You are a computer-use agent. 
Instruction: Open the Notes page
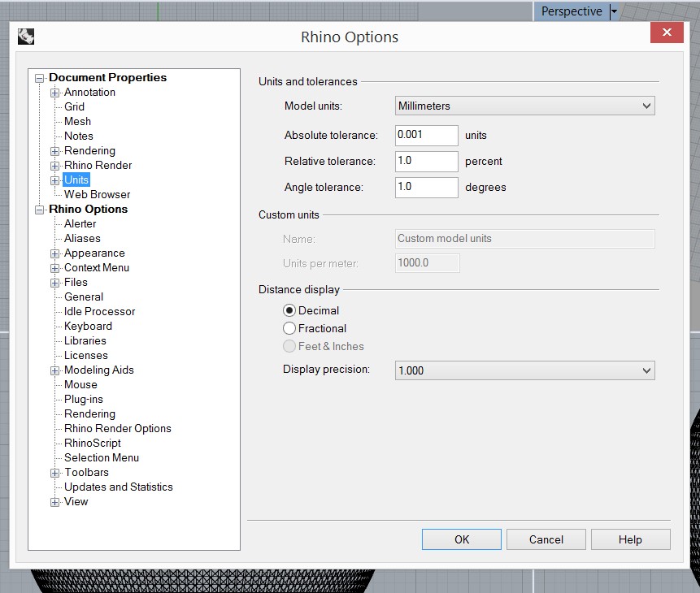(x=79, y=136)
